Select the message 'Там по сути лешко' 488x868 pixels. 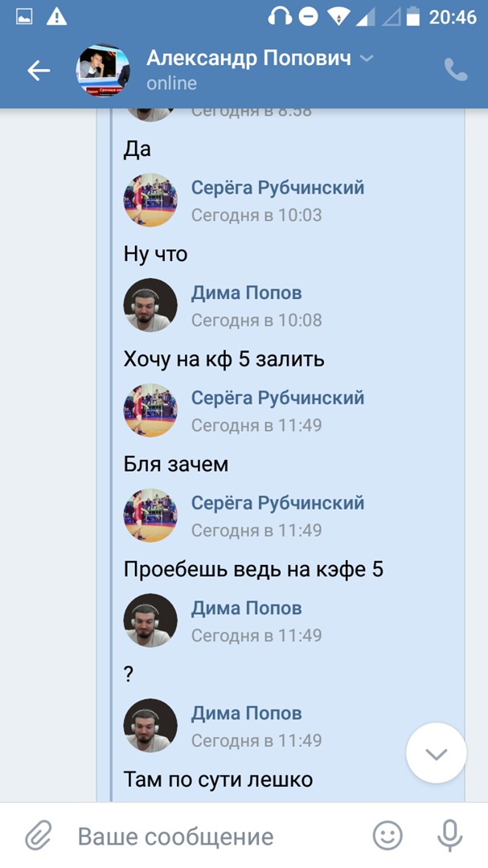tap(218, 780)
